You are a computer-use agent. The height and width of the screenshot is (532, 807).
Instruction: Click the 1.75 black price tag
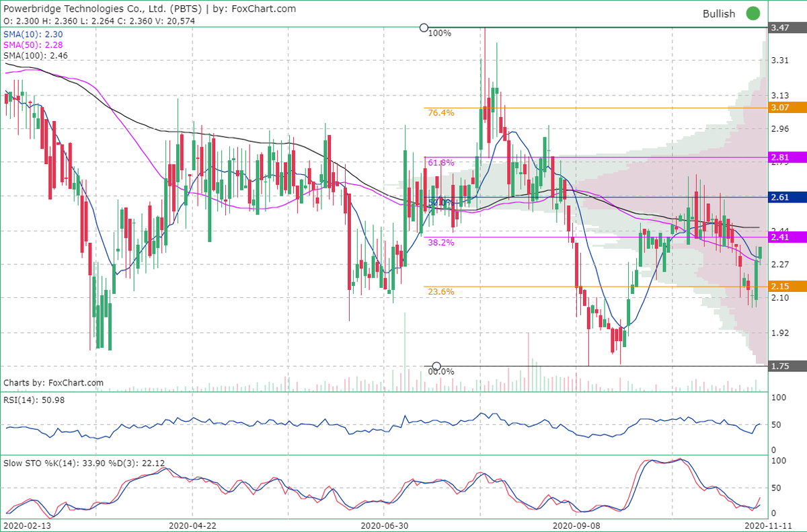pos(787,367)
